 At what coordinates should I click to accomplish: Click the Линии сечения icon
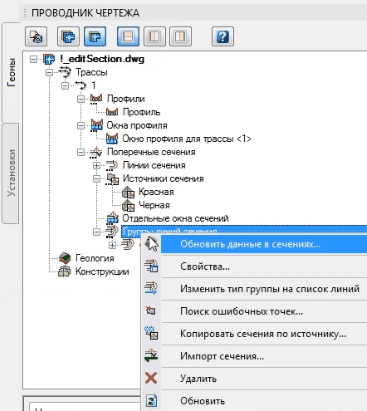click(x=112, y=165)
